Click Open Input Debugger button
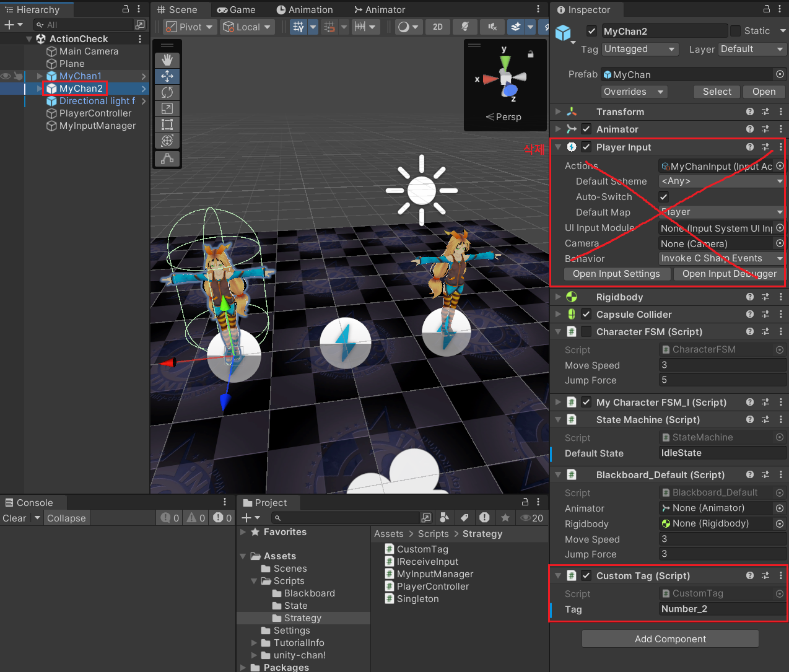Viewport: 789px width, 672px height. (730, 274)
